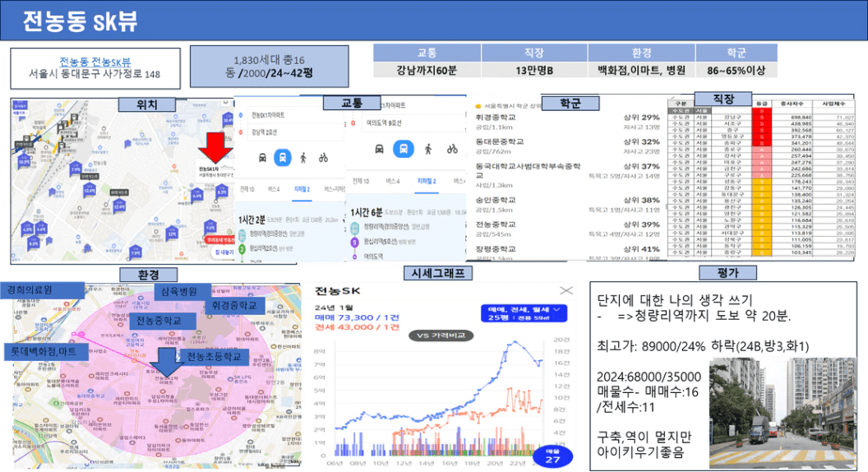The width and height of the screenshot is (868, 472).
Task: Open the 매매, 전세, 월세 25평 dropdown
Action: click(x=524, y=313)
